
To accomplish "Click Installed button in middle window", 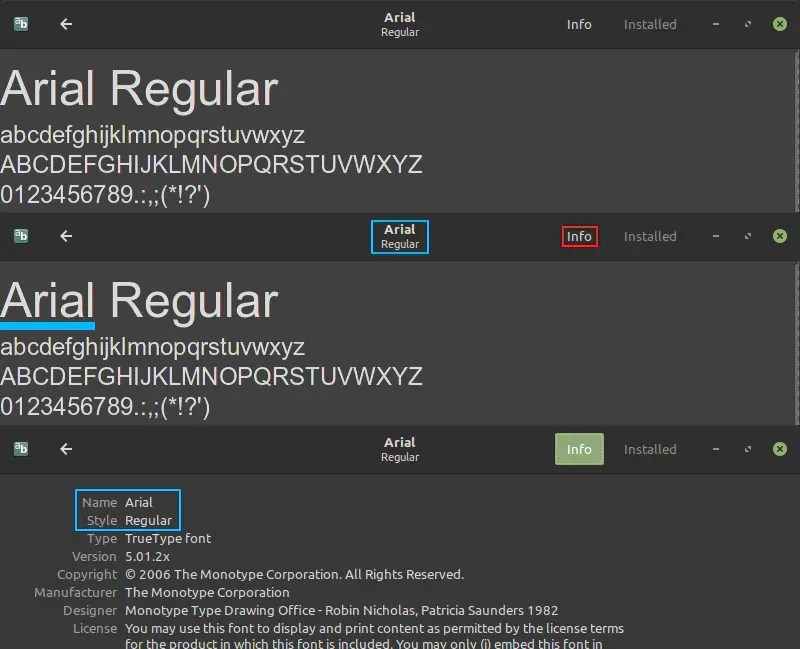I will tap(650, 236).
